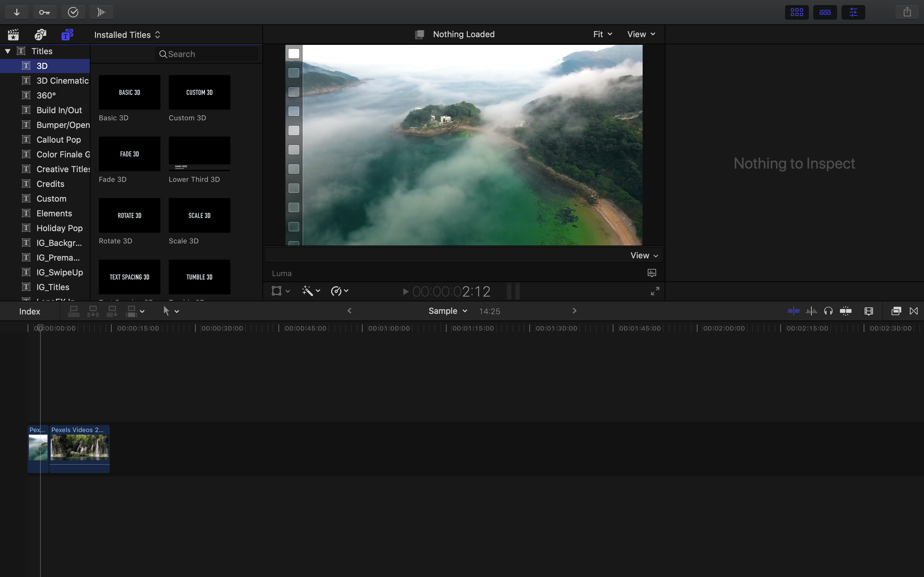The width and height of the screenshot is (924, 577).
Task: Open the Sample dropdown in the timeline bar
Action: click(447, 311)
